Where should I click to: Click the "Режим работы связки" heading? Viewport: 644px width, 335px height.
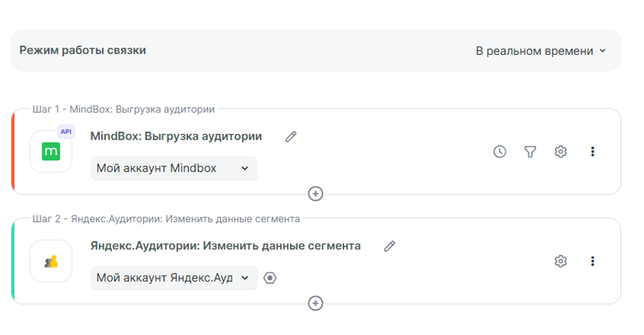[83, 50]
